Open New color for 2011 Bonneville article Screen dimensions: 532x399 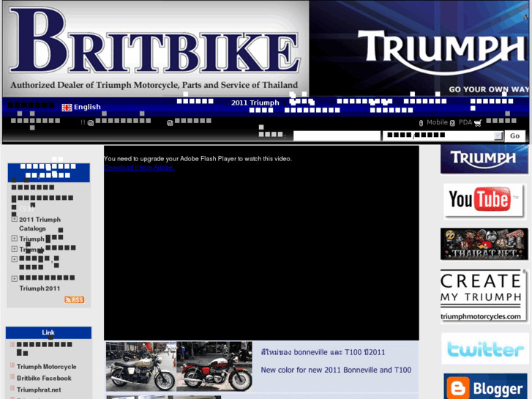pyautogui.click(x=336, y=370)
